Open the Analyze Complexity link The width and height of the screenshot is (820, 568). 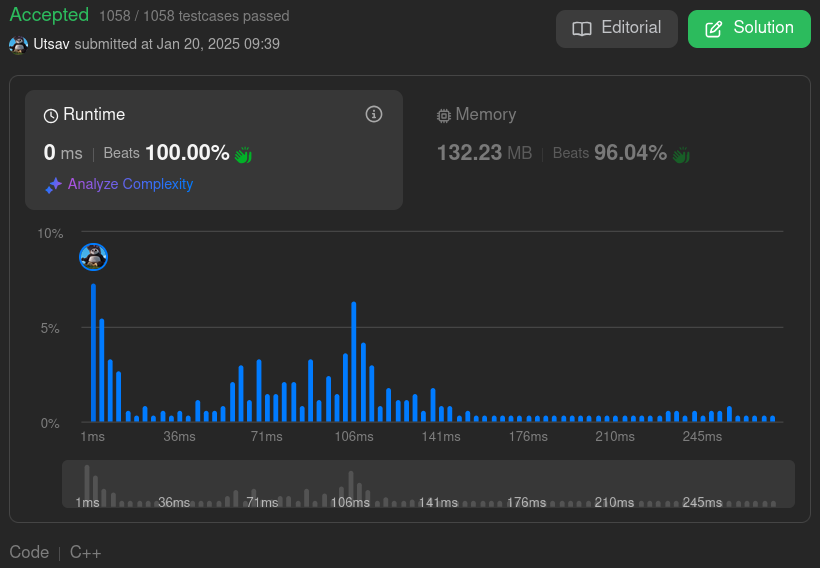[x=130, y=184]
